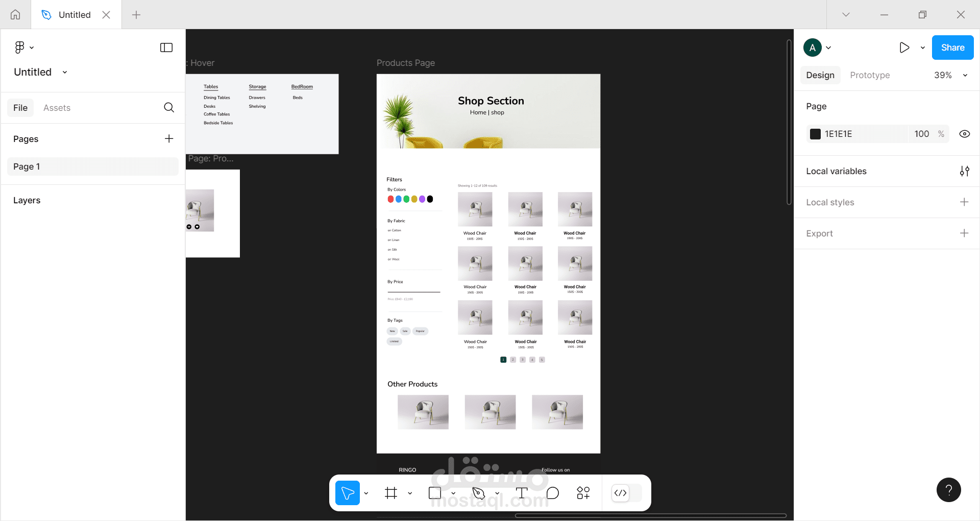Open the Figma main menu icon
The height and width of the screenshot is (521, 980).
pos(19,48)
